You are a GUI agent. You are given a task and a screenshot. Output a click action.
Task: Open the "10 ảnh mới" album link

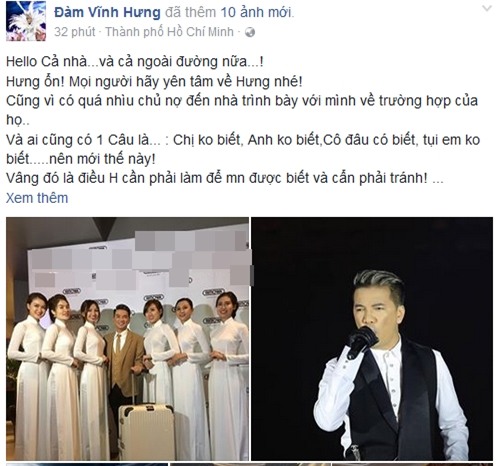(256, 13)
